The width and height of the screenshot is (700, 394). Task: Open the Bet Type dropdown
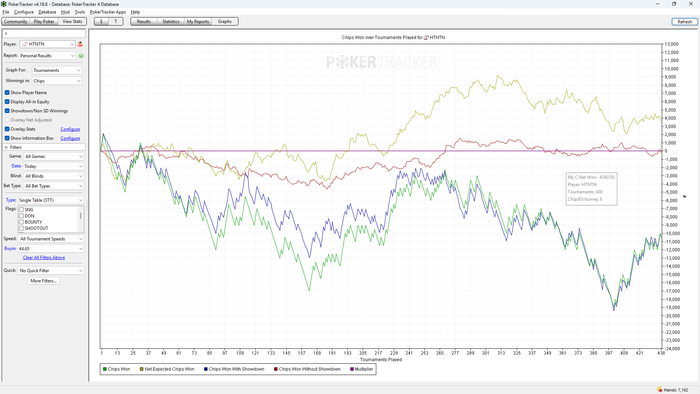(x=53, y=186)
